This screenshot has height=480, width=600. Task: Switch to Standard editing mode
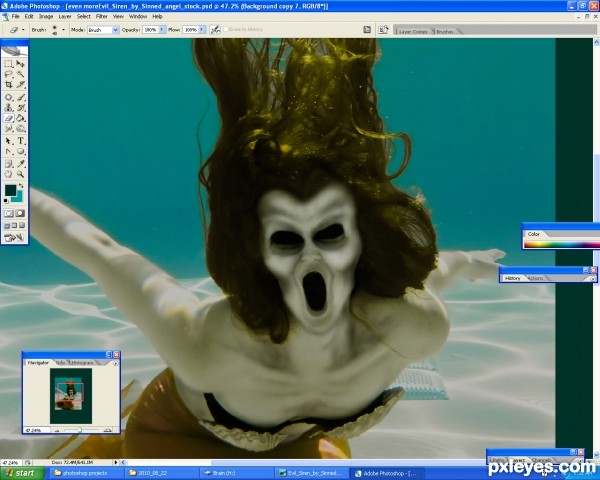[x=8, y=213]
